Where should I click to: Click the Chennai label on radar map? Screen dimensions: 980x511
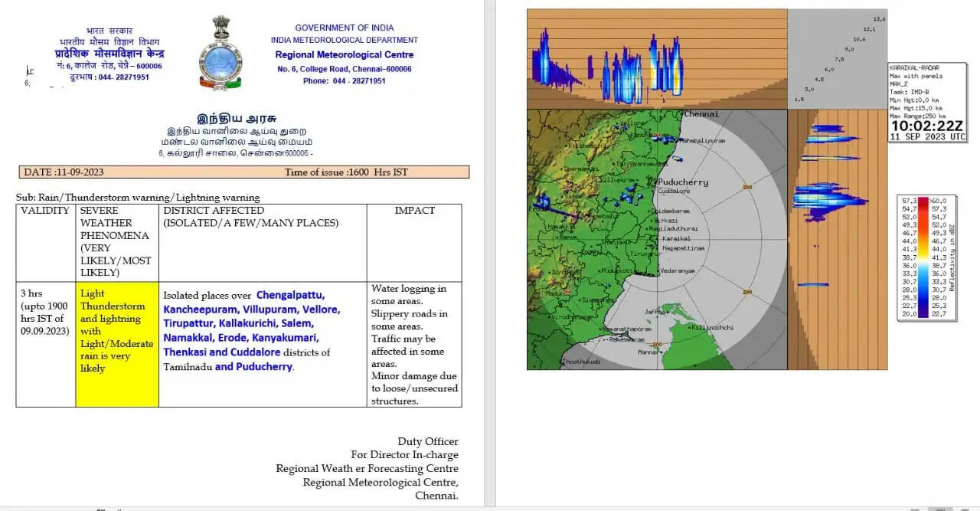click(701, 114)
